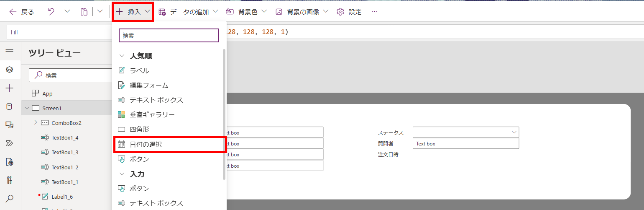This screenshot has height=210, width=644.
Task: Collapse the 人気順 section
Action: (122, 56)
